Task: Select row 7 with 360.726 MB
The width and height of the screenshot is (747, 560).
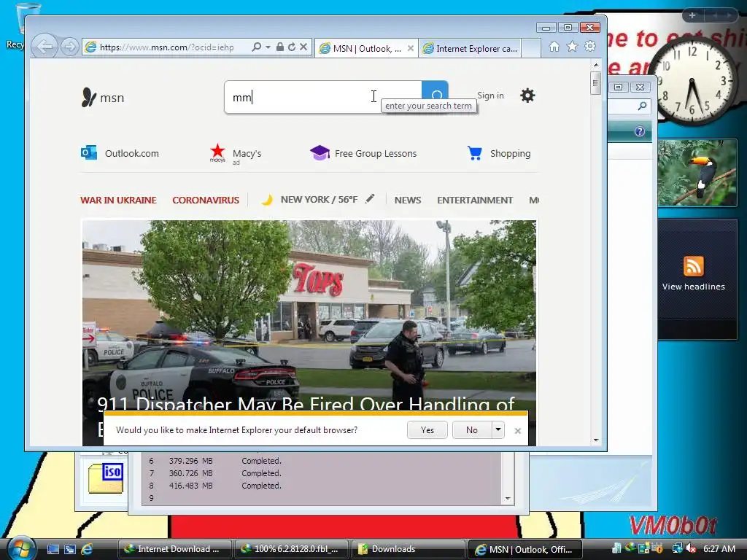Action: (322, 473)
